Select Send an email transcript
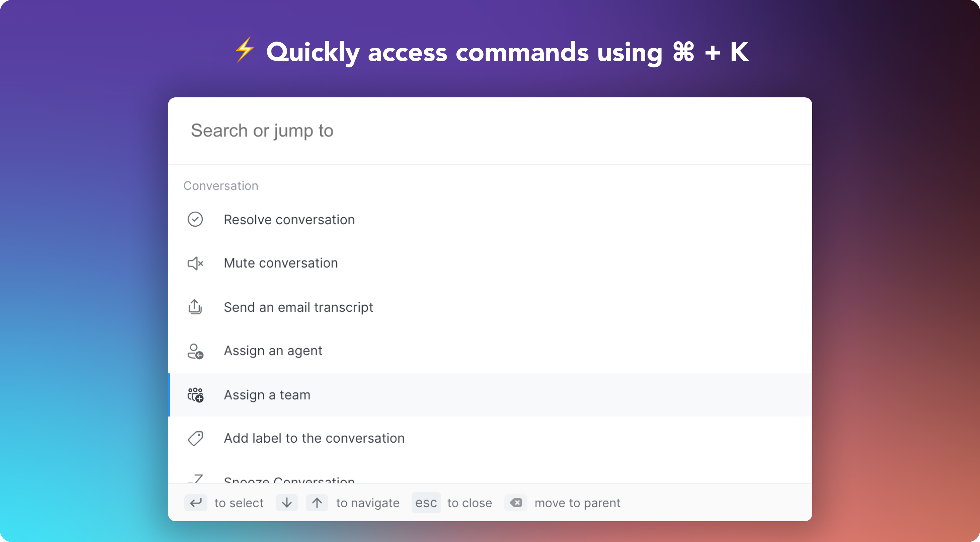 490,307
